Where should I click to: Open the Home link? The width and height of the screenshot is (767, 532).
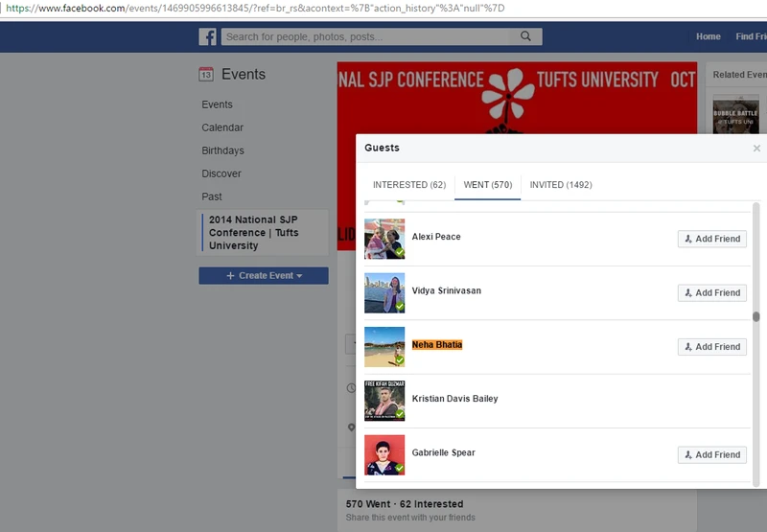709,36
